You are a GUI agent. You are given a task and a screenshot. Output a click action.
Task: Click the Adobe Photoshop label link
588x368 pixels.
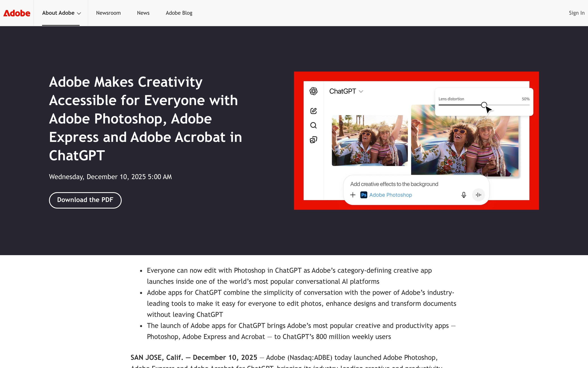click(x=390, y=195)
